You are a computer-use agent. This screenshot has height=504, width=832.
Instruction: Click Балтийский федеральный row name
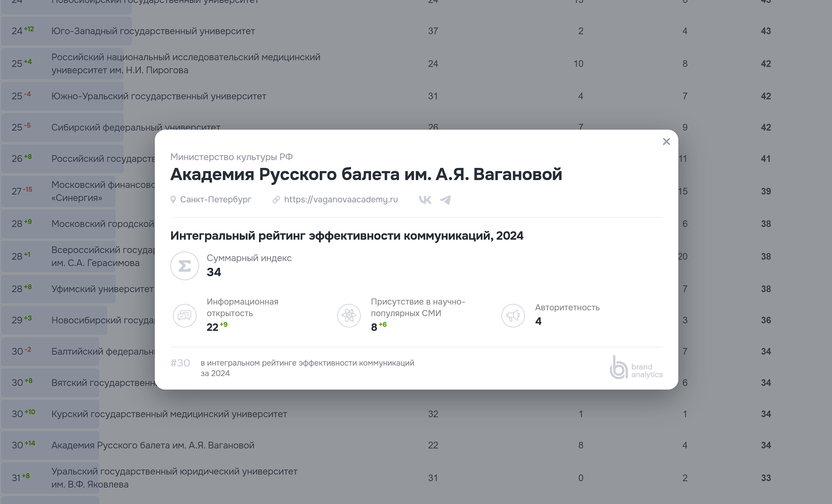tap(103, 351)
